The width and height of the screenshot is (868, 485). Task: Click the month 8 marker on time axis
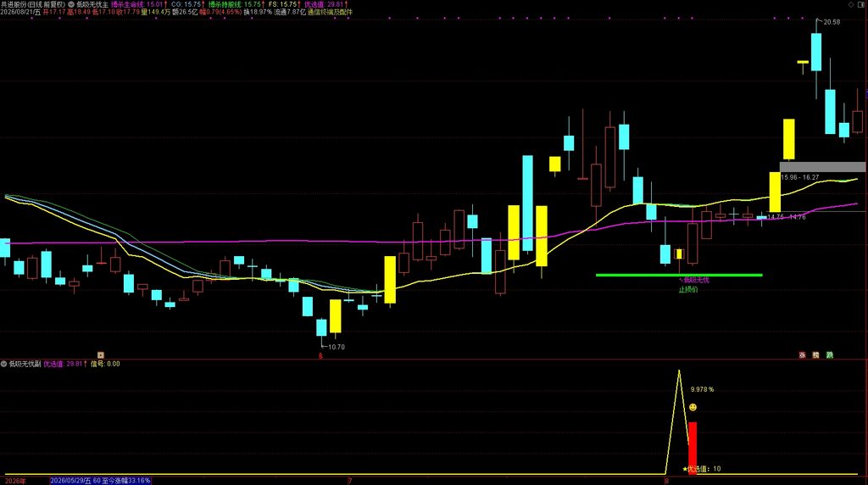click(666, 481)
